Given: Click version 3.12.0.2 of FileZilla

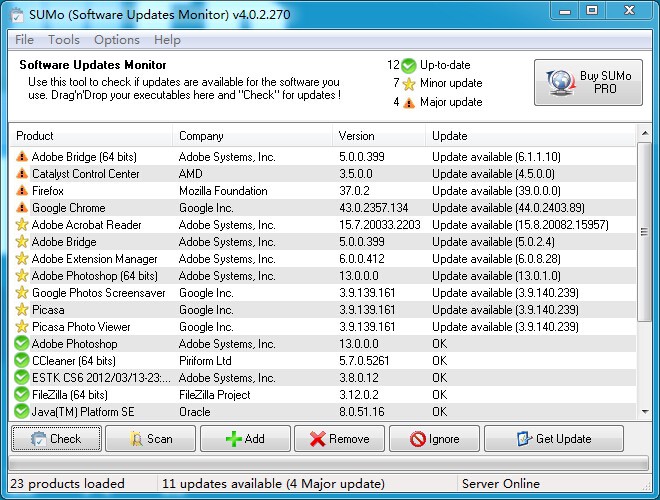Looking at the screenshot, I should coord(359,394).
